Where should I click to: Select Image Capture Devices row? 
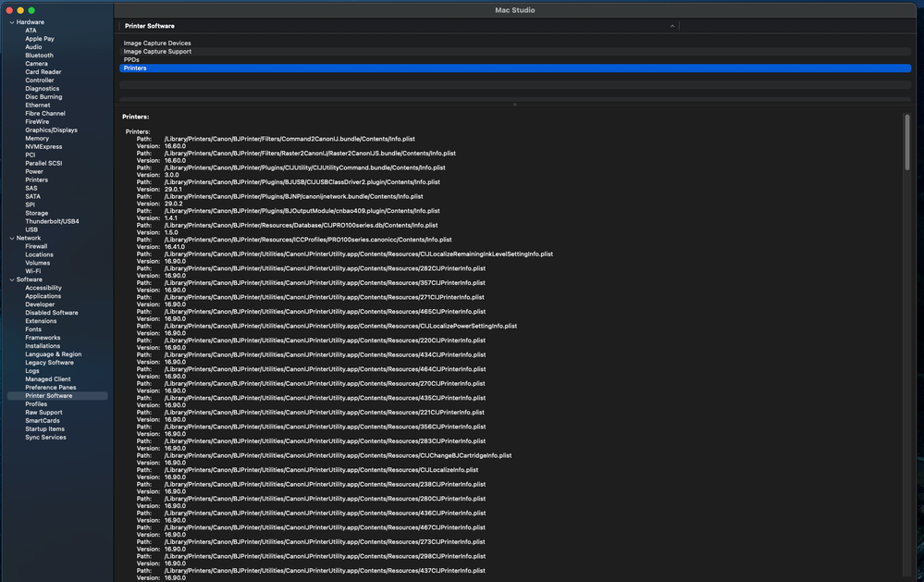pos(515,43)
